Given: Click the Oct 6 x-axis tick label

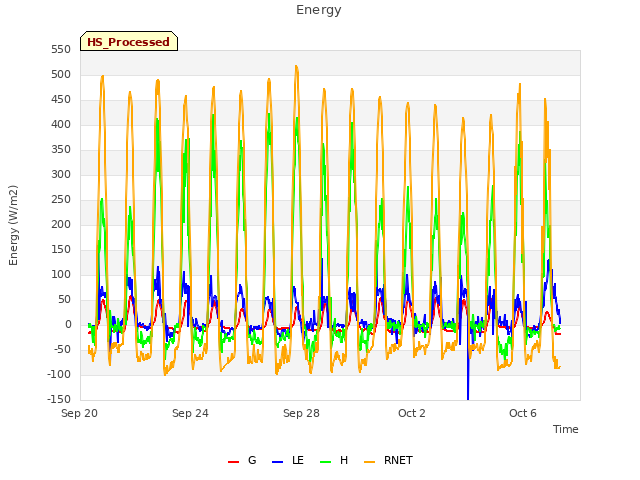Looking at the screenshot, I should (523, 413).
